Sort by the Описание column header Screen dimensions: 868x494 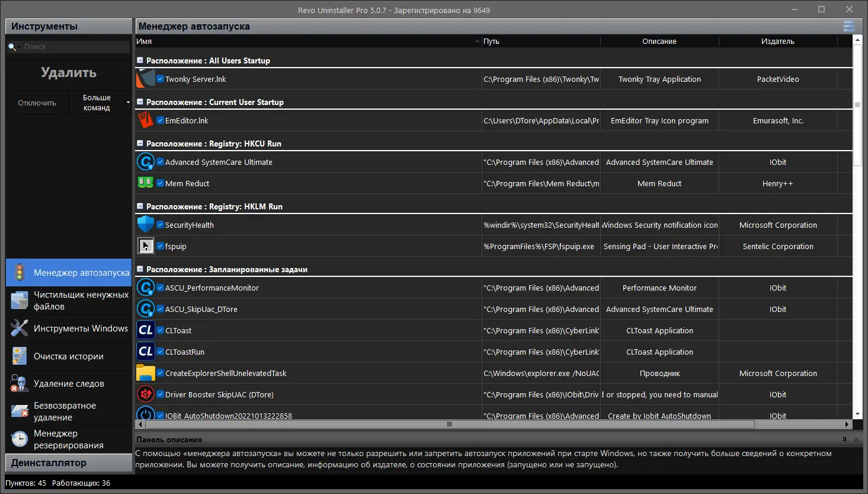click(659, 42)
